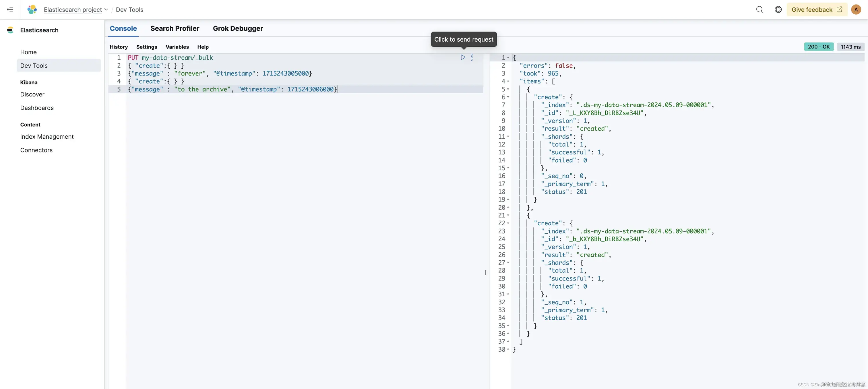Viewport: 868px width, 389px height.
Task: Open the request options three-dot menu
Action: click(471, 57)
